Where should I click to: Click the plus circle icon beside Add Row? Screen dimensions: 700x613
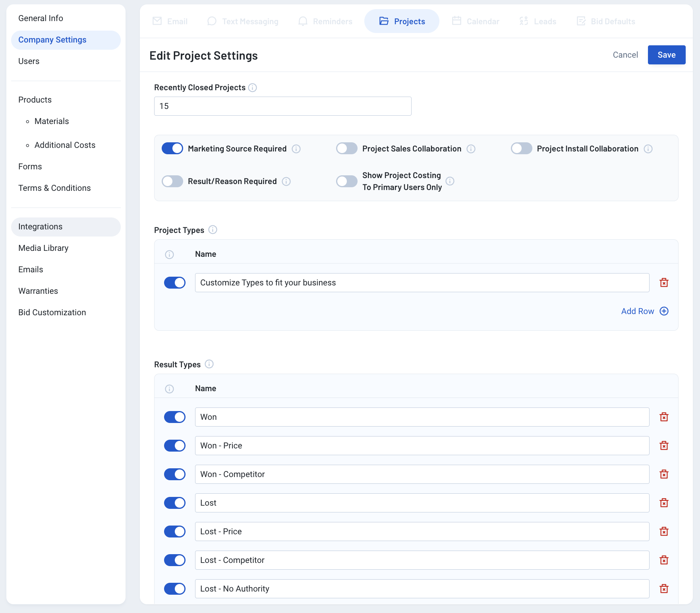point(664,311)
